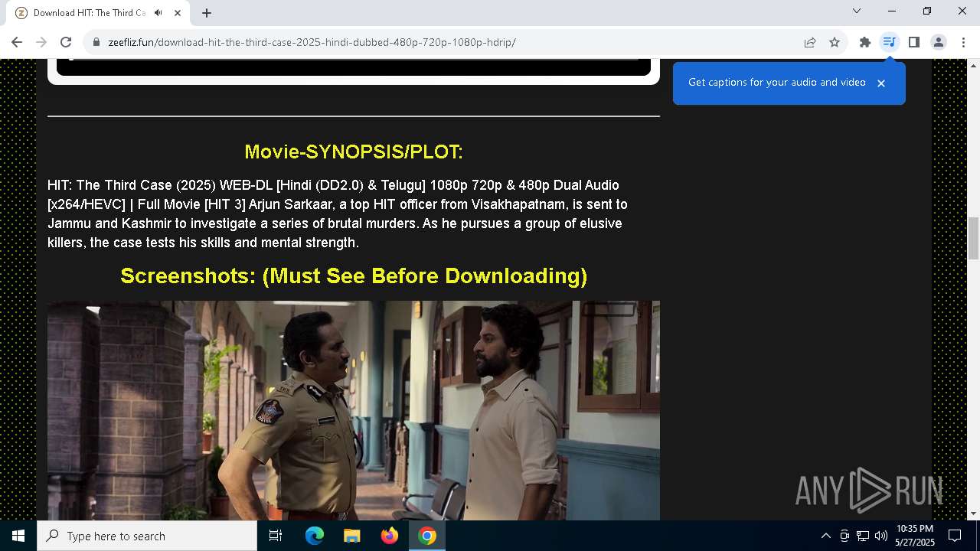
Task: Open network status tray icon
Action: tap(863, 536)
